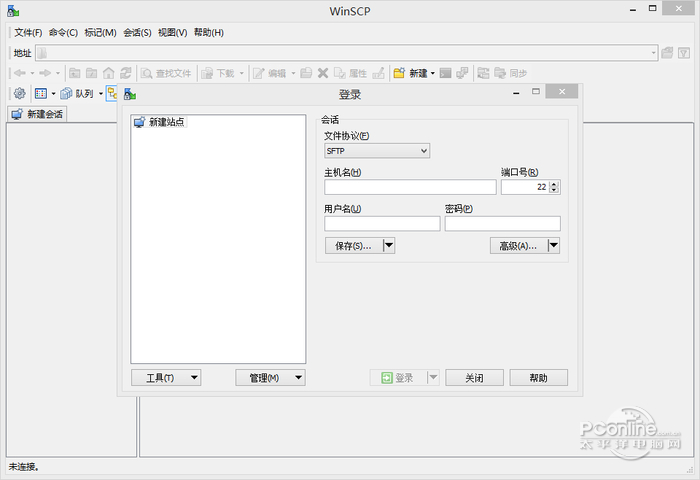Open the dropdown arrow next to 保存(S)

pyautogui.click(x=389, y=245)
